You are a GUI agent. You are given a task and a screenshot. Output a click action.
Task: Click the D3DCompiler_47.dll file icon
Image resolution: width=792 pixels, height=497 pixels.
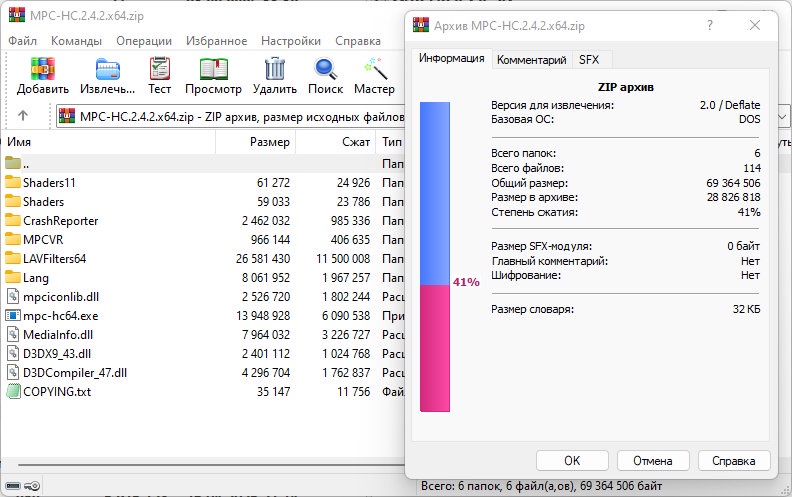pyautogui.click(x=13, y=373)
